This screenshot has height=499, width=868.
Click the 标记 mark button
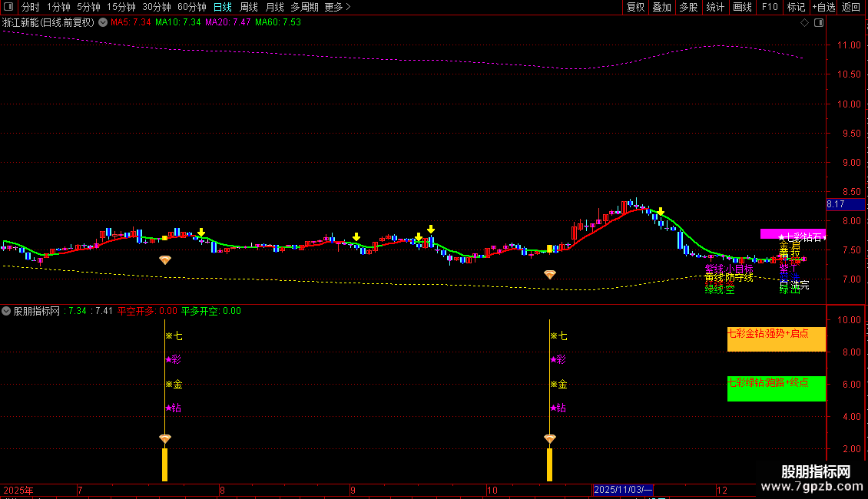pyautogui.click(x=796, y=7)
